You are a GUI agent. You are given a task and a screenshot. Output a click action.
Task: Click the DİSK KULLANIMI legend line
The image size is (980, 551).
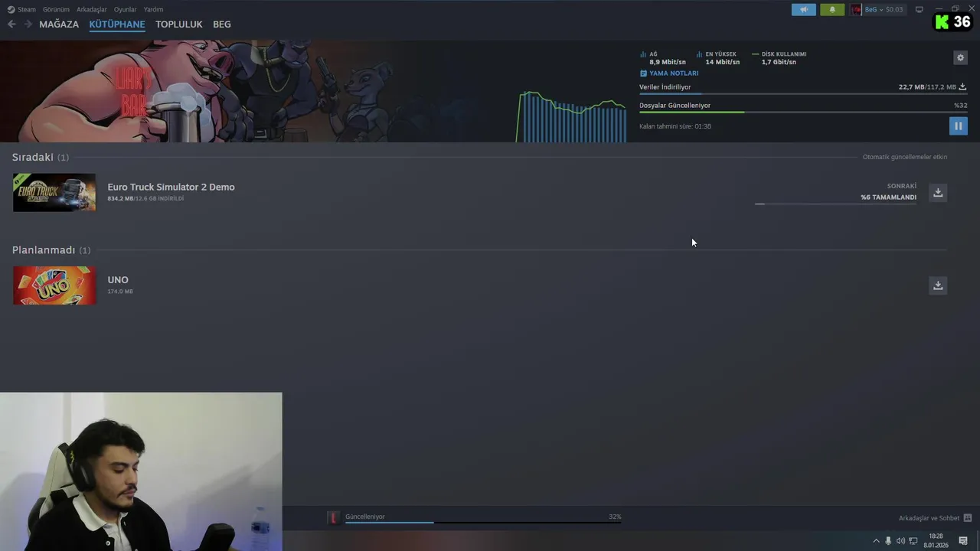756,54
